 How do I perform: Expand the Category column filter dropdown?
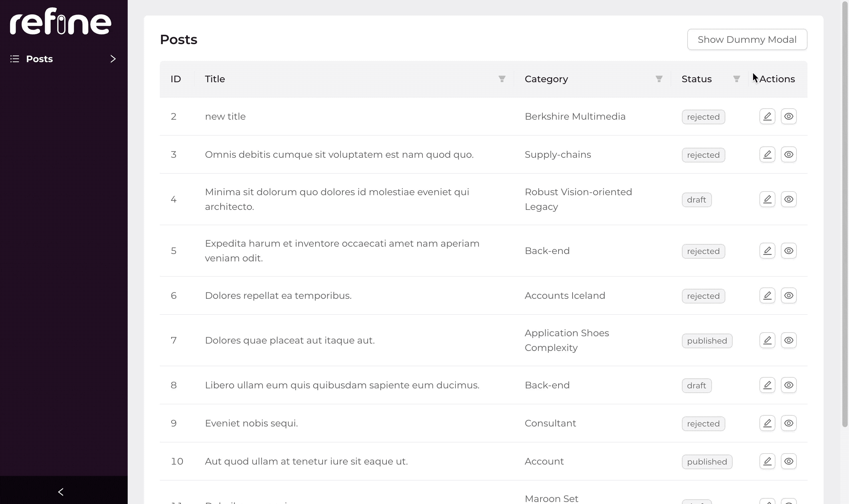click(x=659, y=79)
